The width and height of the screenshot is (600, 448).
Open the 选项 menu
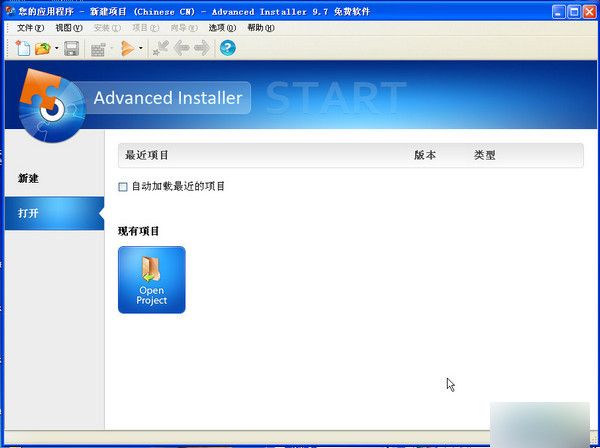coord(222,28)
